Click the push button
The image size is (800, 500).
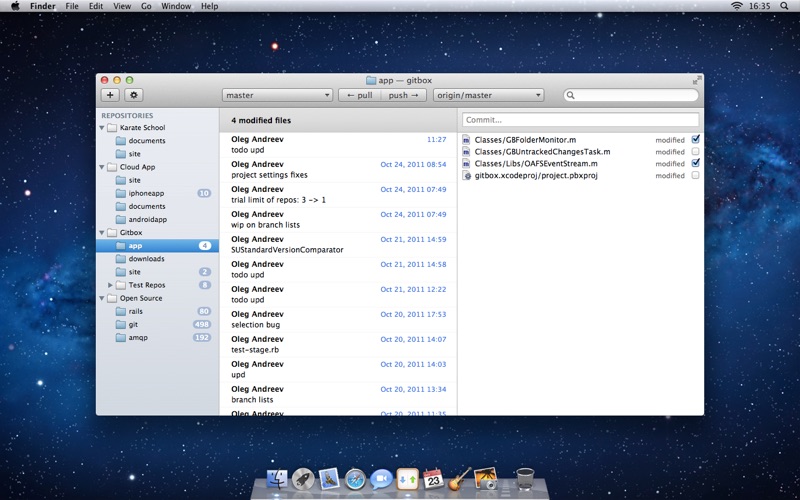pos(404,95)
